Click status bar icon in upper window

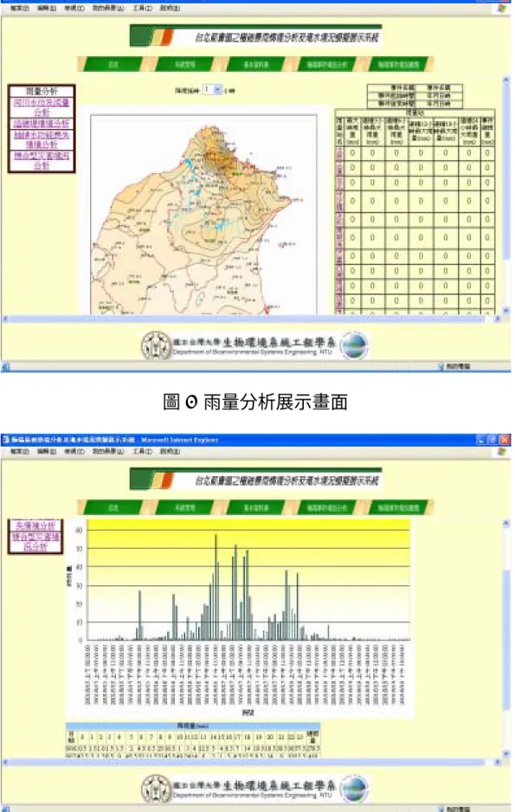click(x=6, y=367)
